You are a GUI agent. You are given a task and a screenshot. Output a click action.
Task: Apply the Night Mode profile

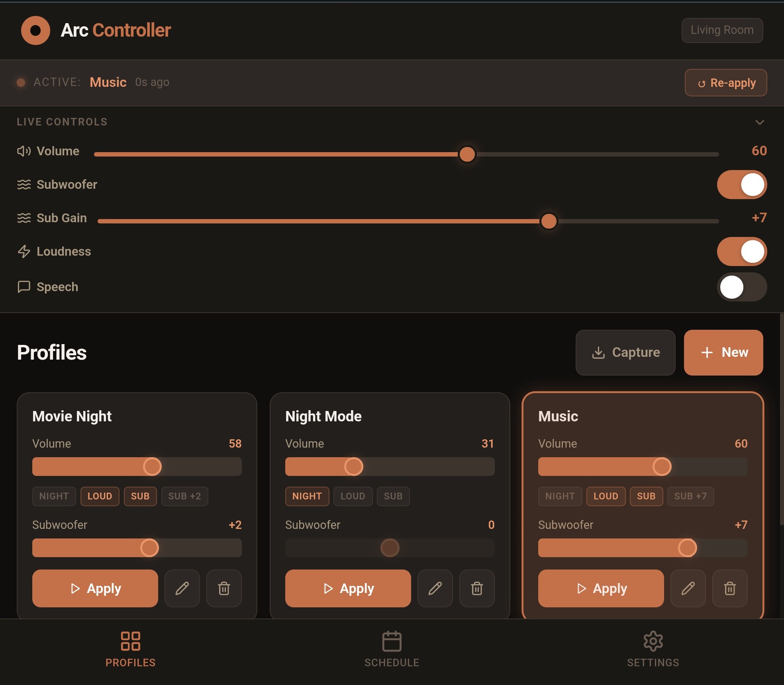(x=348, y=588)
